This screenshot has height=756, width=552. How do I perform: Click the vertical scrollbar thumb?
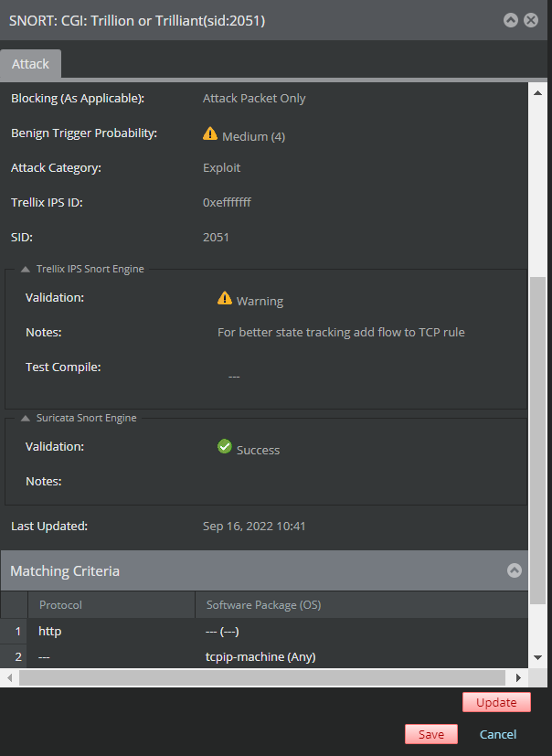click(537, 441)
